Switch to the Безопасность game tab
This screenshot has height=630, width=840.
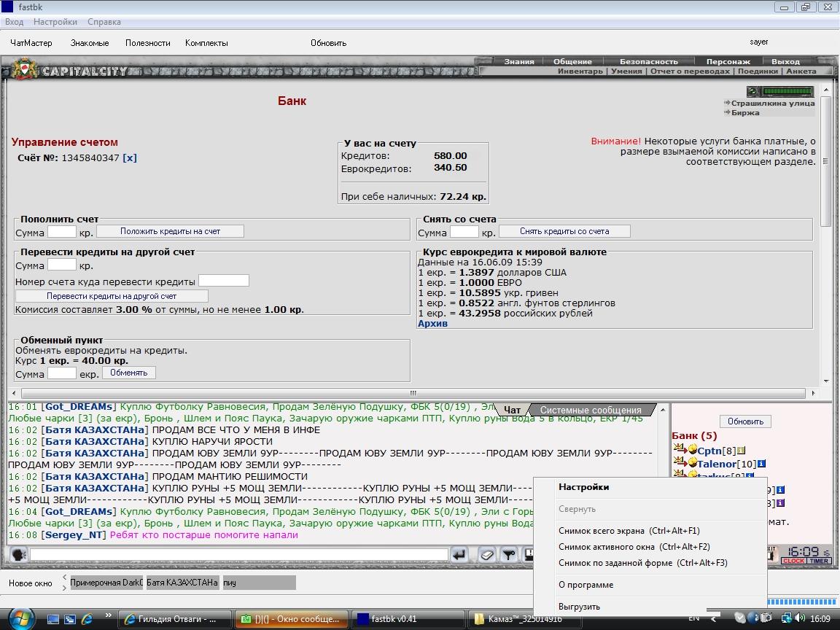click(x=649, y=61)
